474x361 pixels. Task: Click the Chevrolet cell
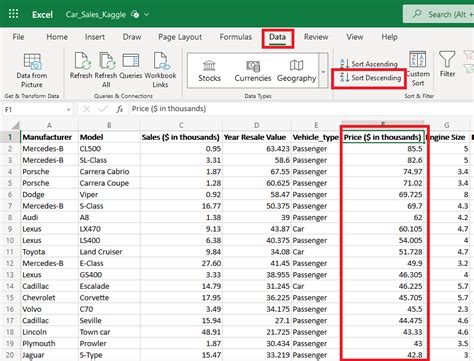(49, 298)
